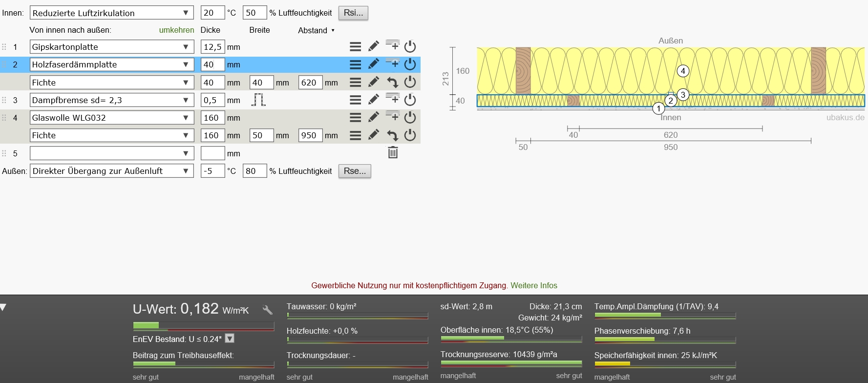
Task: Click the Rsi... button
Action: (x=353, y=13)
